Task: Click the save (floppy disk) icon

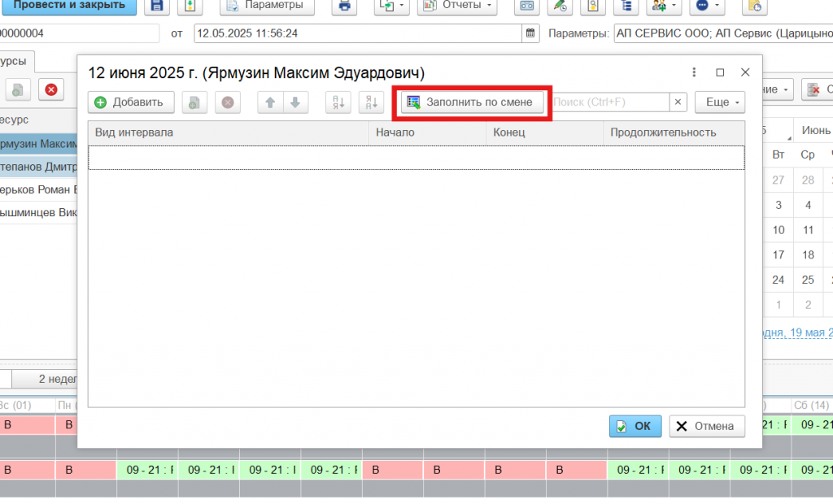Action: [x=157, y=6]
